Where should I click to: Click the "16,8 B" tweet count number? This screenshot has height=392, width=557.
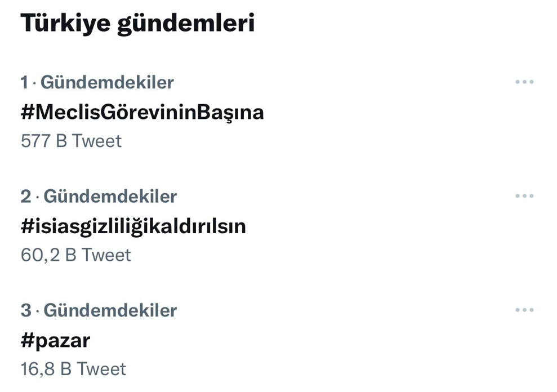[46, 369]
